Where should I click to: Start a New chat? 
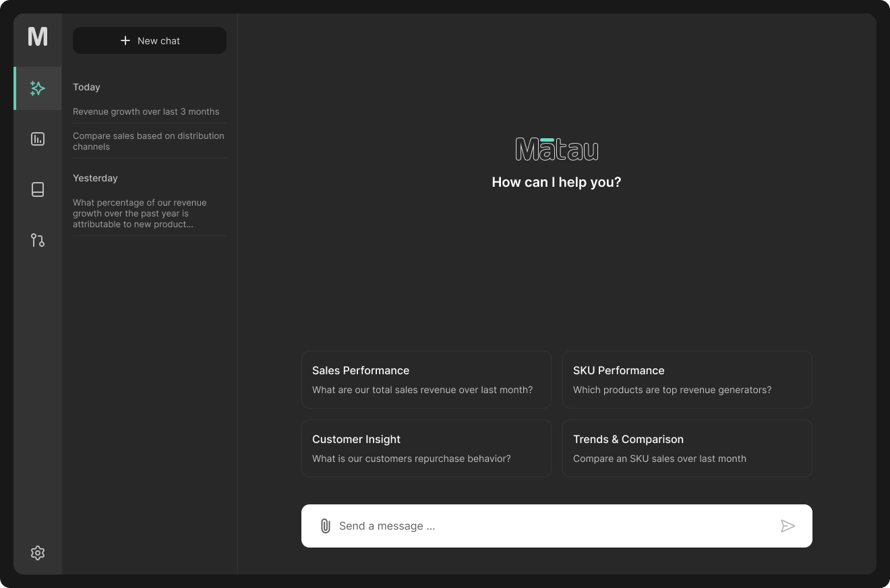(x=150, y=40)
